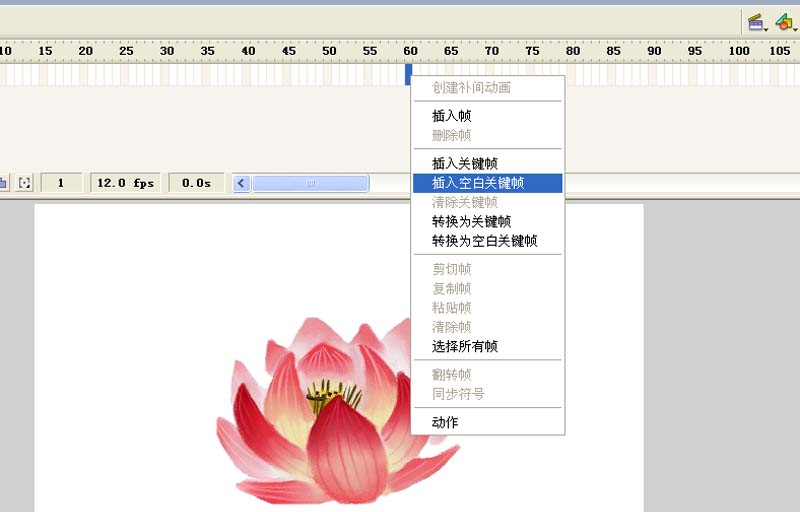This screenshot has height=512, width=800.
Task: Click the disabled 同步符号 menu entry
Action: point(487,394)
